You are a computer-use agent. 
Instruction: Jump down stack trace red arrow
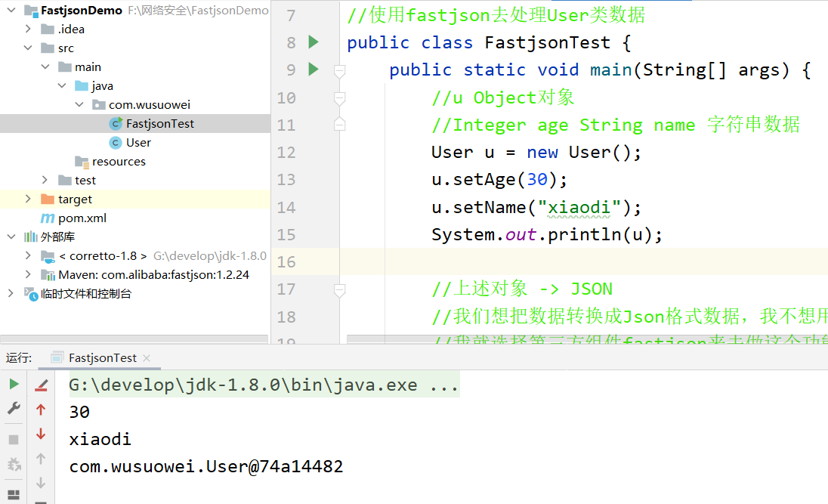[41, 434]
